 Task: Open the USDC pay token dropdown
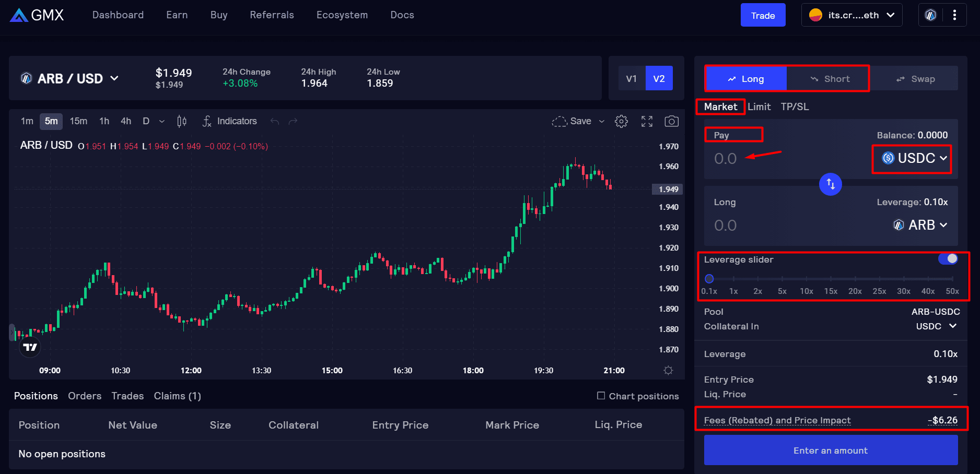[x=914, y=158]
